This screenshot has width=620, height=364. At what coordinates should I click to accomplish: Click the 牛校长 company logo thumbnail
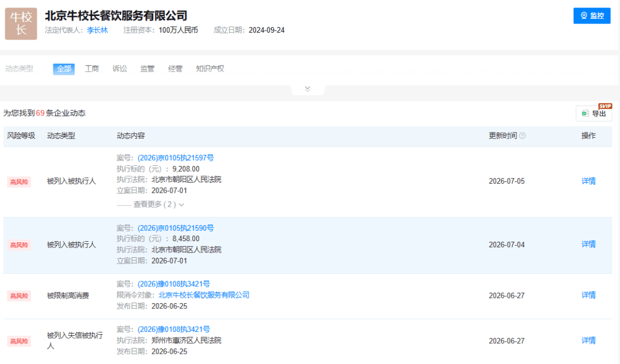(21, 24)
